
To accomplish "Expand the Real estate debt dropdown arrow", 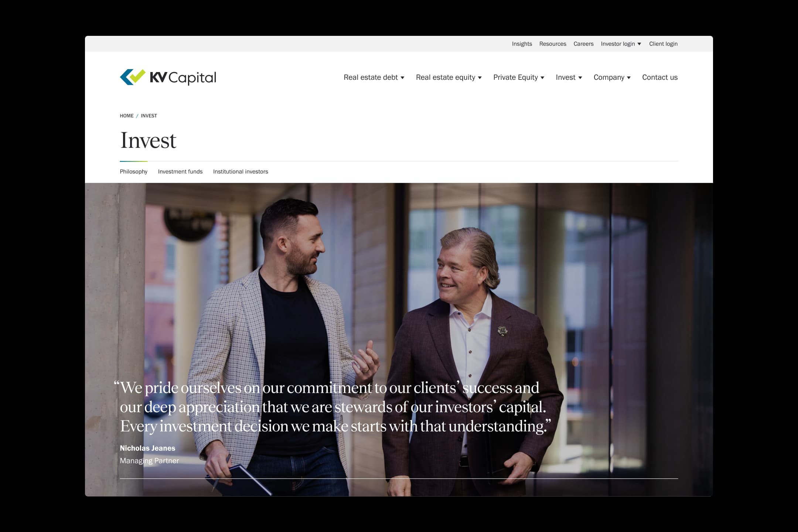I will [x=402, y=78].
